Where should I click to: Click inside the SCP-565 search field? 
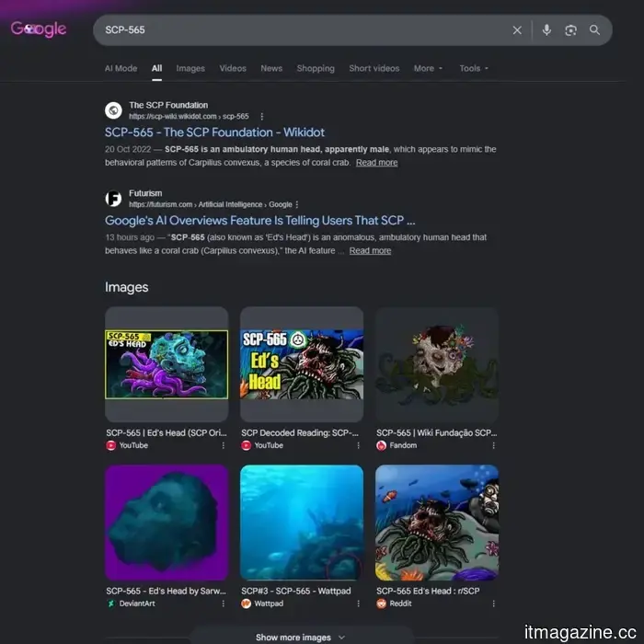pos(304,30)
